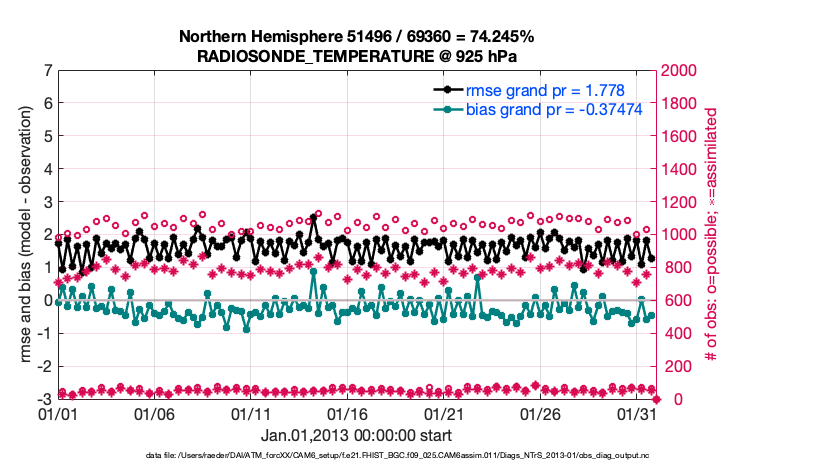
Task: Select the left axis label 'rmse and bias'
Action: tap(24, 234)
